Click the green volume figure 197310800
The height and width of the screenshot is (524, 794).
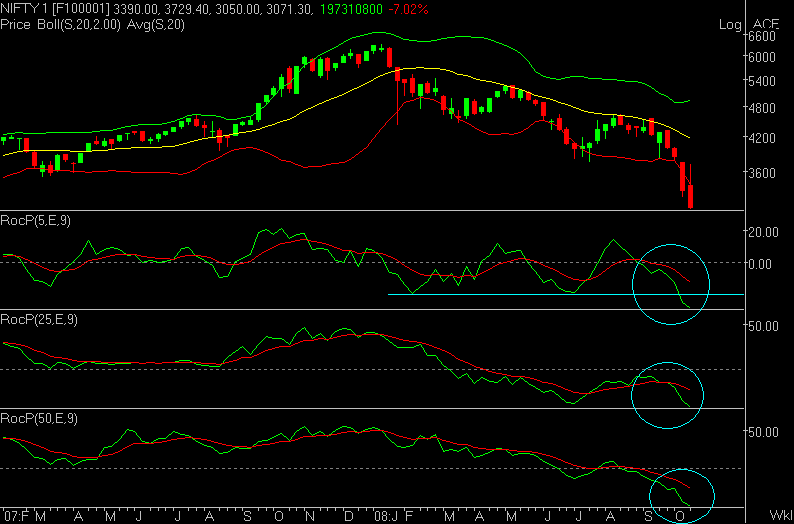(353, 9)
